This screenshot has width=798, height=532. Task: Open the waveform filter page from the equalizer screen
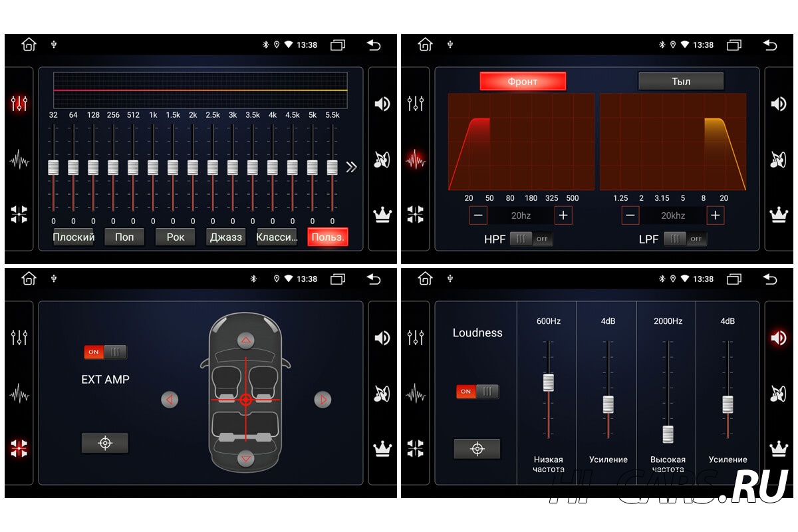point(19,160)
